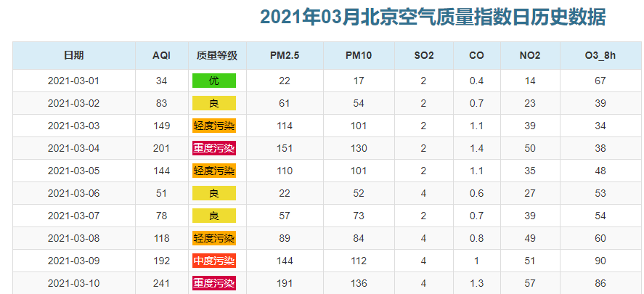The image size is (644, 294).
Task: Click the 重度污染 badge for 2021-03-04
Action: tap(214, 148)
